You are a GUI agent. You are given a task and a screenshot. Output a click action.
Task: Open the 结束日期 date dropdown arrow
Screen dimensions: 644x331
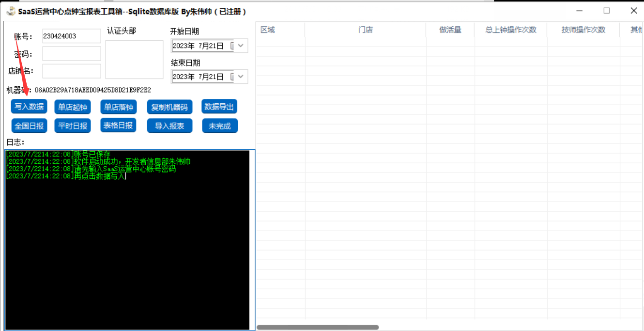point(242,77)
